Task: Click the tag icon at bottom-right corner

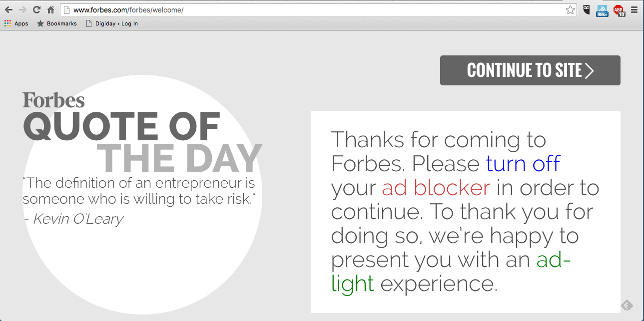Action: [627, 305]
